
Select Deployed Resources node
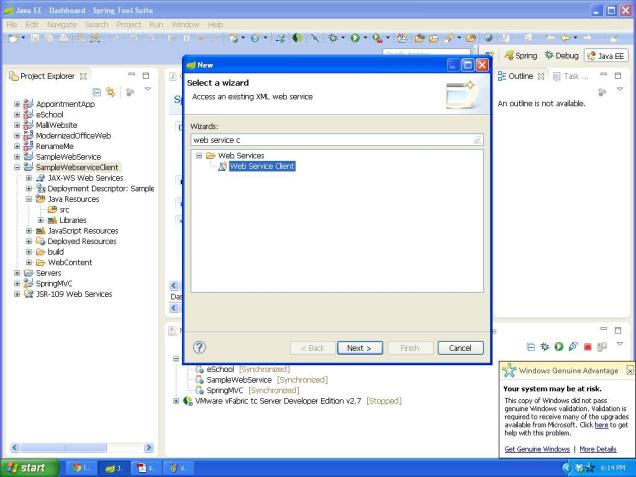tap(82, 241)
